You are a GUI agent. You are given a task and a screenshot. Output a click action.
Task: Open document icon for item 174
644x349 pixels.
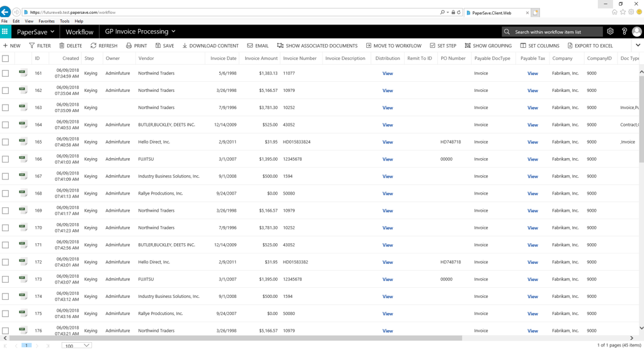coord(23,296)
